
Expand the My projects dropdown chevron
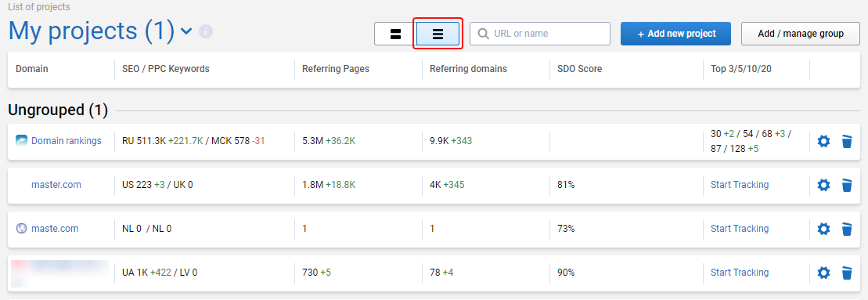(186, 31)
